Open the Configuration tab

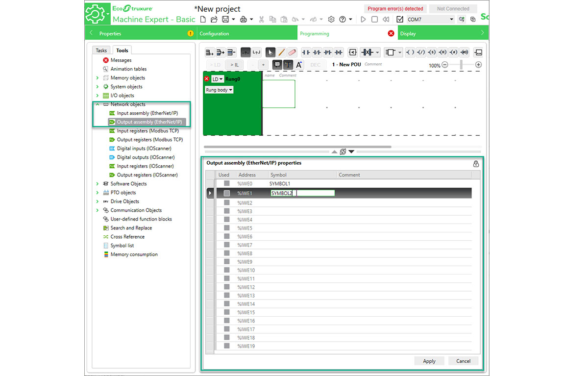(247, 33)
